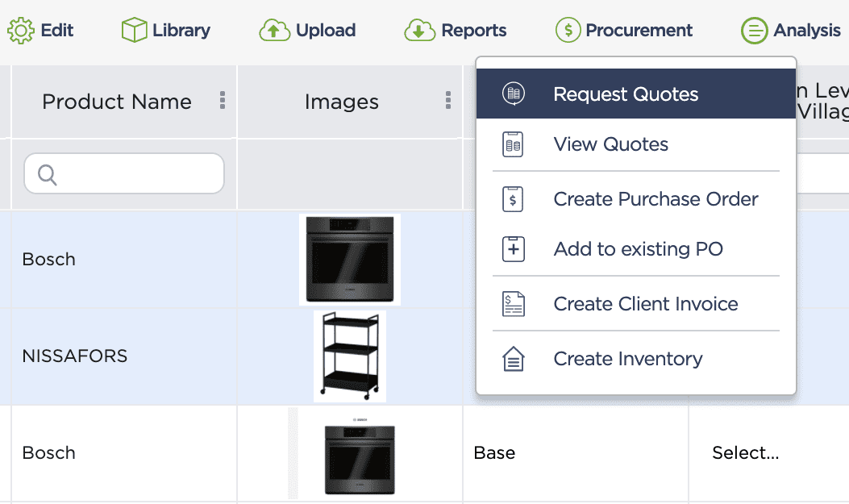This screenshot has width=849, height=504.
Task: Choose Add to existing PO
Action: (638, 249)
